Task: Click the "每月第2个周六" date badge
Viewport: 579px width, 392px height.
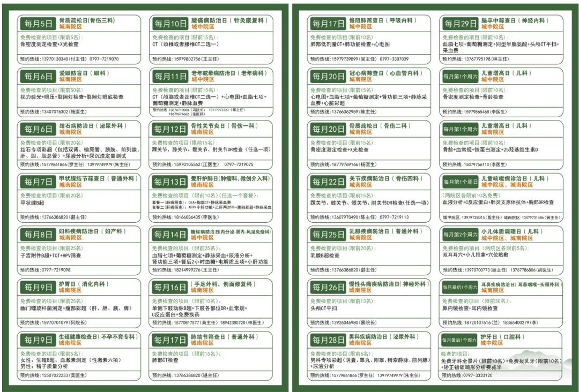Action: click(x=460, y=235)
